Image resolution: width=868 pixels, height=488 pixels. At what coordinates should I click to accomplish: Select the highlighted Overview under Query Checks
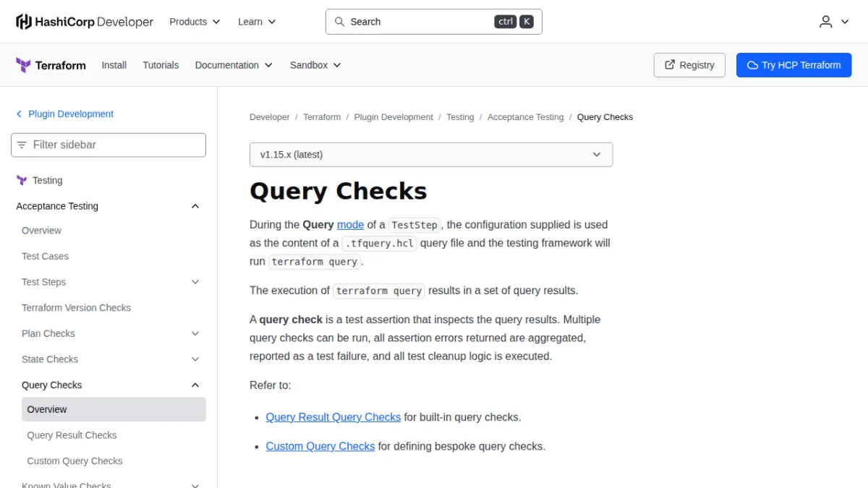click(x=114, y=409)
